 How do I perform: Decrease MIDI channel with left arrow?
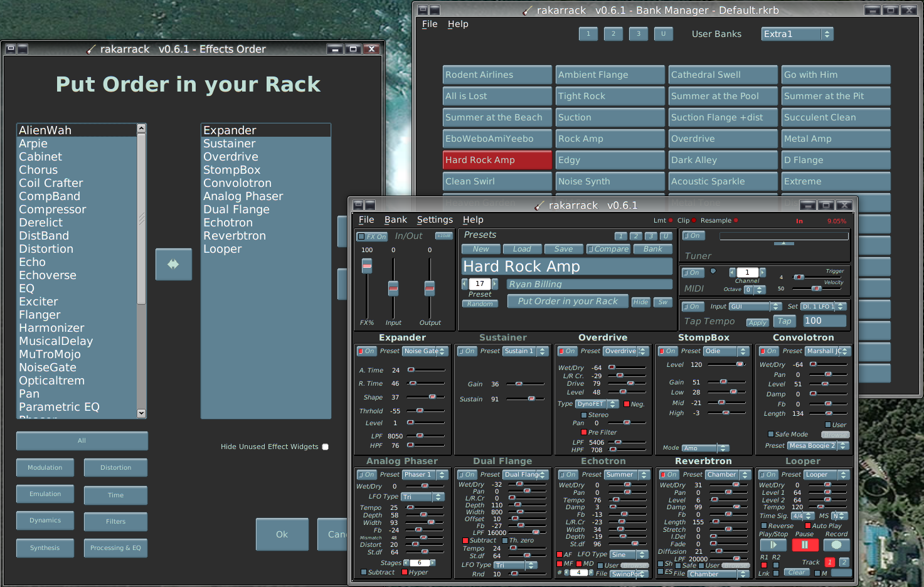pyautogui.click(x=732, y=272)
